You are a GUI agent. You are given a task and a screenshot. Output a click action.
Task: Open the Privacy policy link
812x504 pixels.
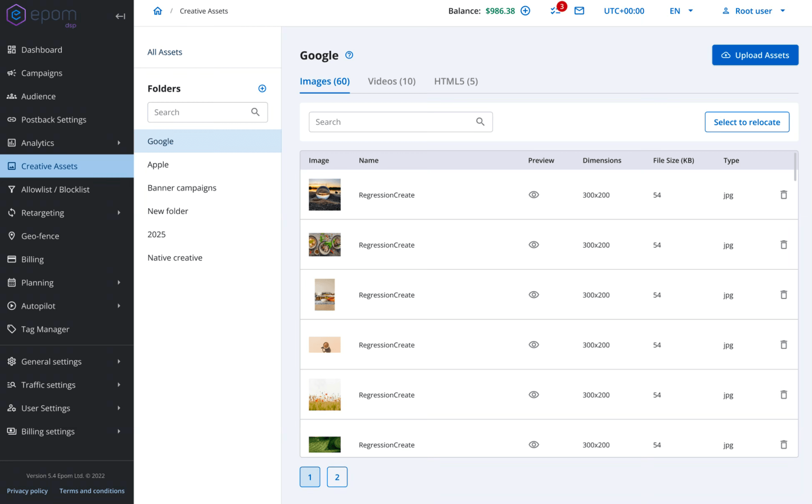click(x=27, y=491)
